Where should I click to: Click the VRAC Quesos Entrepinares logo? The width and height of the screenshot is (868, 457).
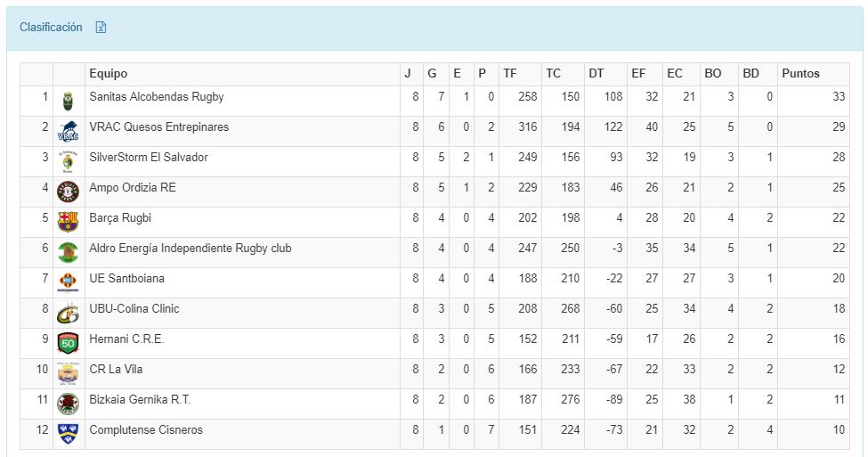pos(69,132)
